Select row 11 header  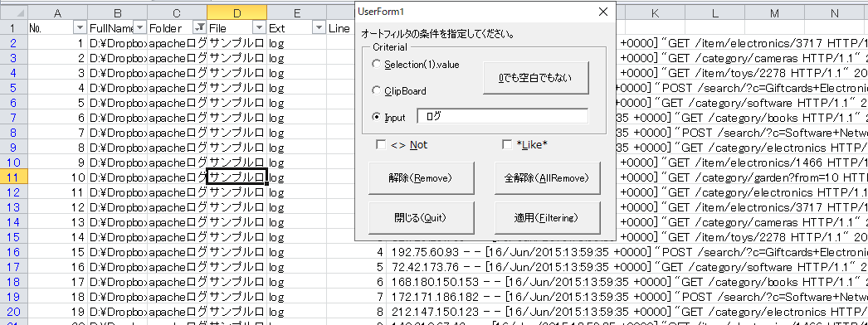(x=14, y=177)
